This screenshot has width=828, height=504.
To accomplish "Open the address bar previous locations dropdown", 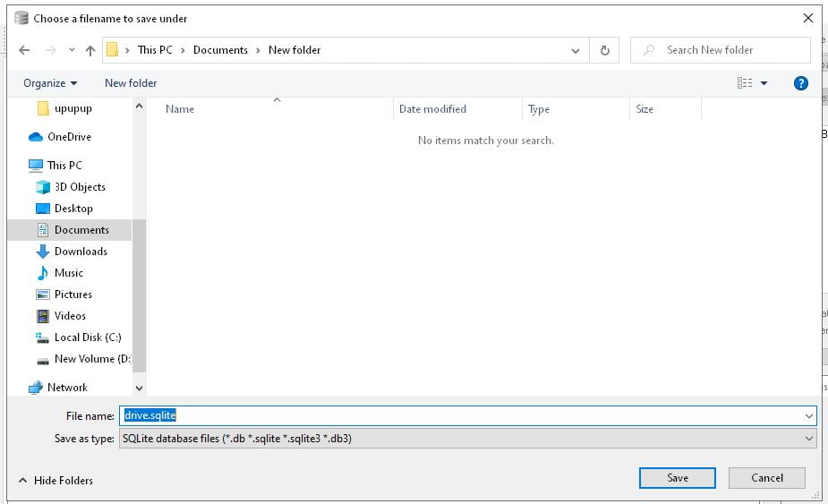I will 576,51.
